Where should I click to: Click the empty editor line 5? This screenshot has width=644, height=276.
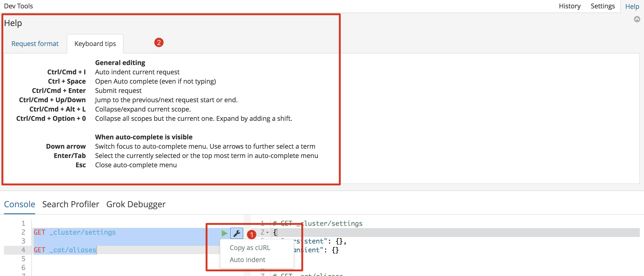click(100, 259)
